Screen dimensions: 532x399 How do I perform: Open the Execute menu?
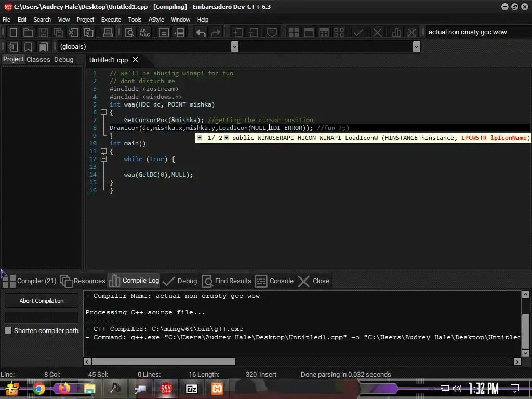point(111,19)
